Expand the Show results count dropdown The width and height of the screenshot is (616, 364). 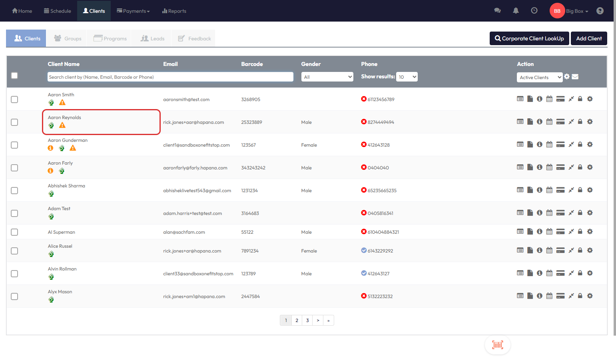(x=407, y=77)
